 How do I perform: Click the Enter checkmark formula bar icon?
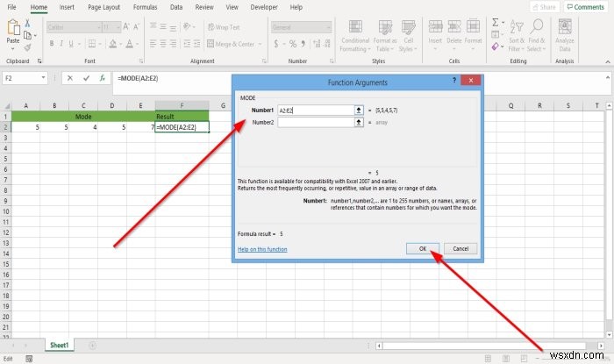tap(86, 78)
